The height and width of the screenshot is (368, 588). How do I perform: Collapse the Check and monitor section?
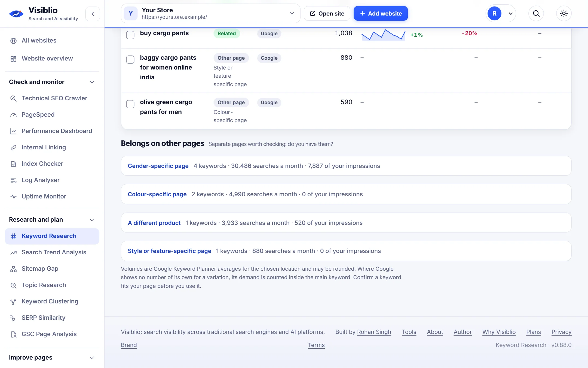pos(52,82)
